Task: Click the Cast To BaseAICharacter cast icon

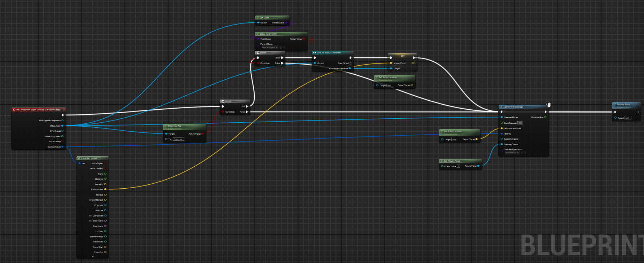Action: click(314, 53)
